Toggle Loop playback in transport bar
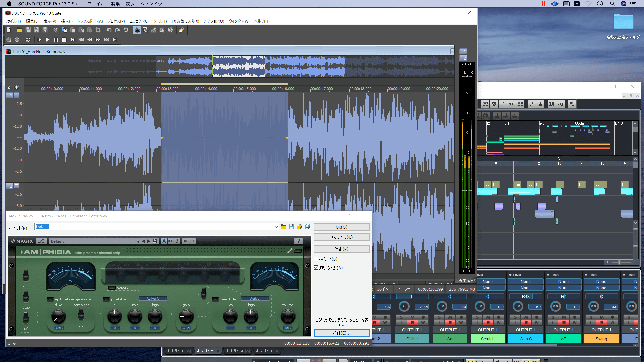 tap(28, 40)
